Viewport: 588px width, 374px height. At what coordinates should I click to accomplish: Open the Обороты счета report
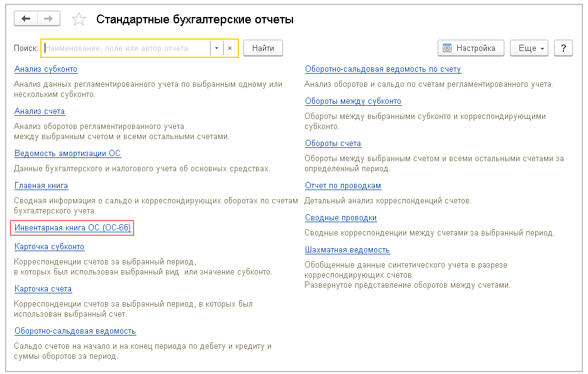pyautogui.click(x=333, y=143)
